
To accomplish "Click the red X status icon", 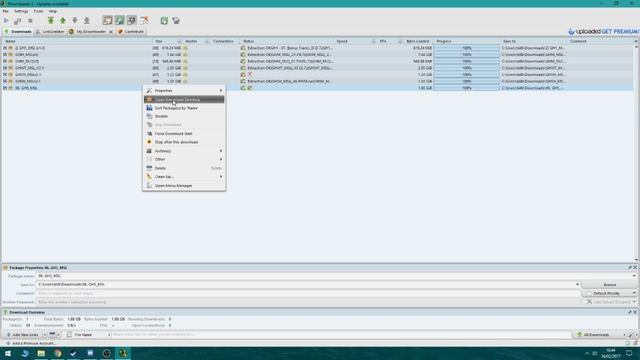I will (x=250, y=74).
